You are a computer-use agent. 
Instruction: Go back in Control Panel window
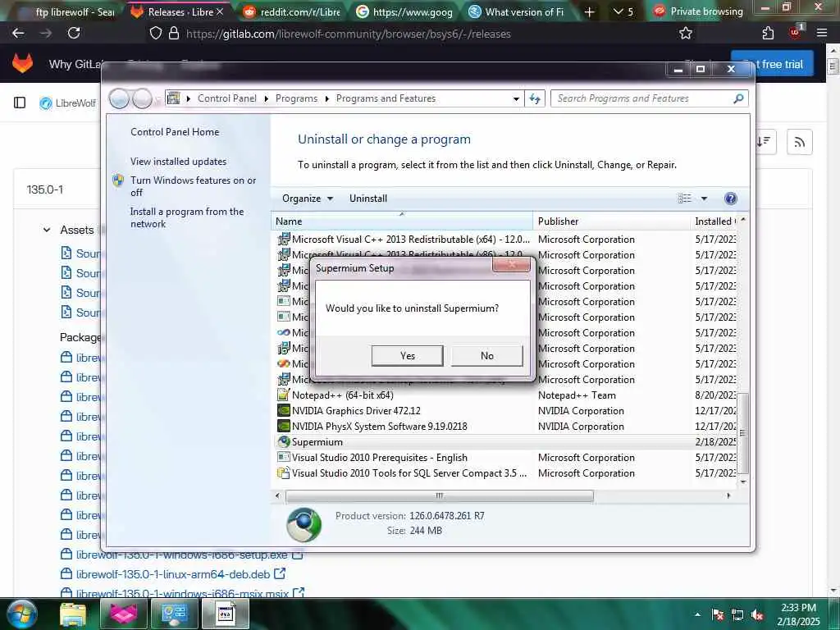click(119, 98)
